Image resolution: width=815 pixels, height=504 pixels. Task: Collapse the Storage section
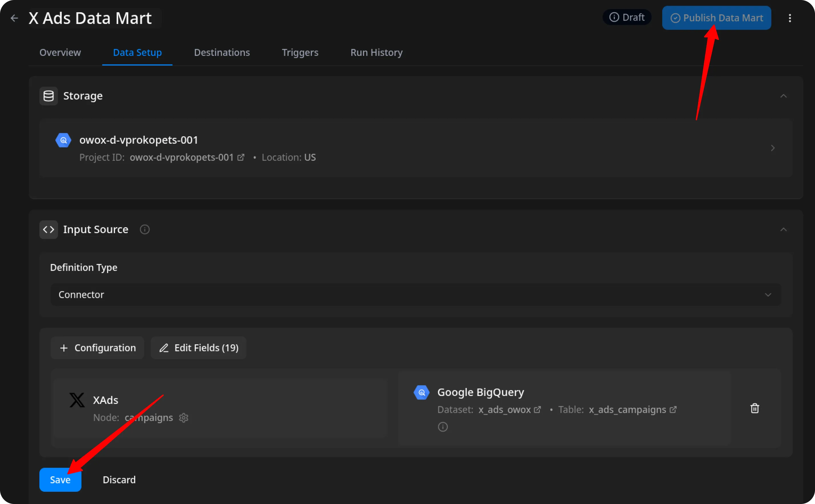pos(783,96)
